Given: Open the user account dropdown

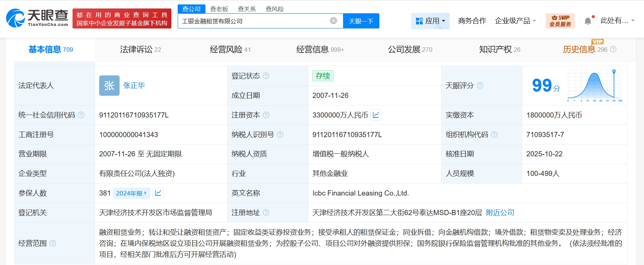Looking at the screenshot, I should click(617, 21).
